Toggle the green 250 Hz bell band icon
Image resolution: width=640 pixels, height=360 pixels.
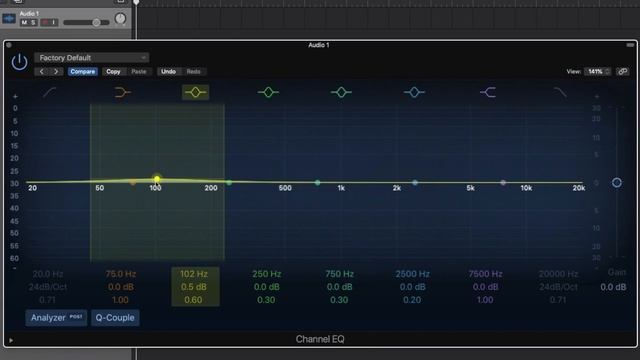pos(268,93)
